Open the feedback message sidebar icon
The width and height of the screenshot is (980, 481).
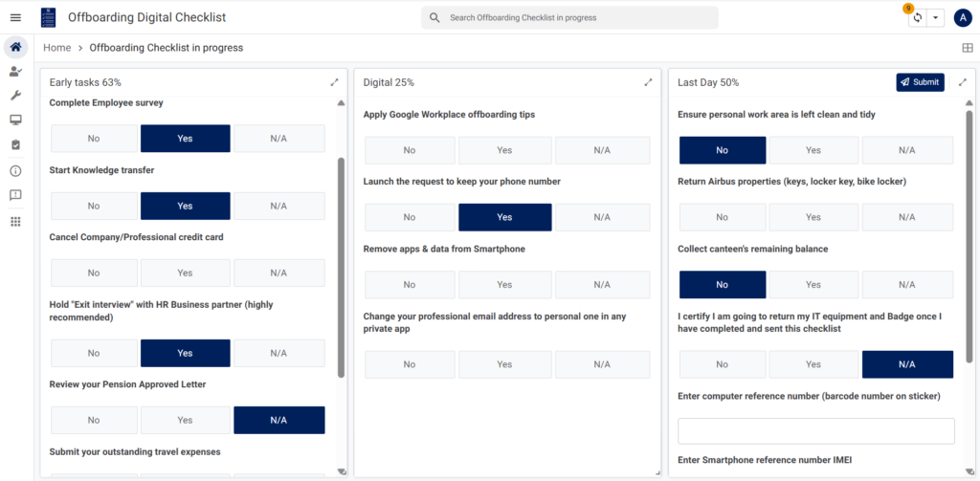15,195
